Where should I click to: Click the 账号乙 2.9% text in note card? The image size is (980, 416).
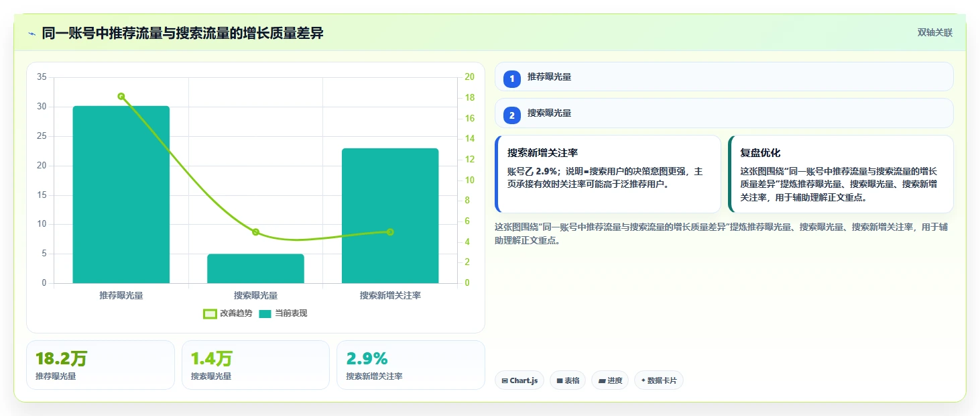coord(532,172)
